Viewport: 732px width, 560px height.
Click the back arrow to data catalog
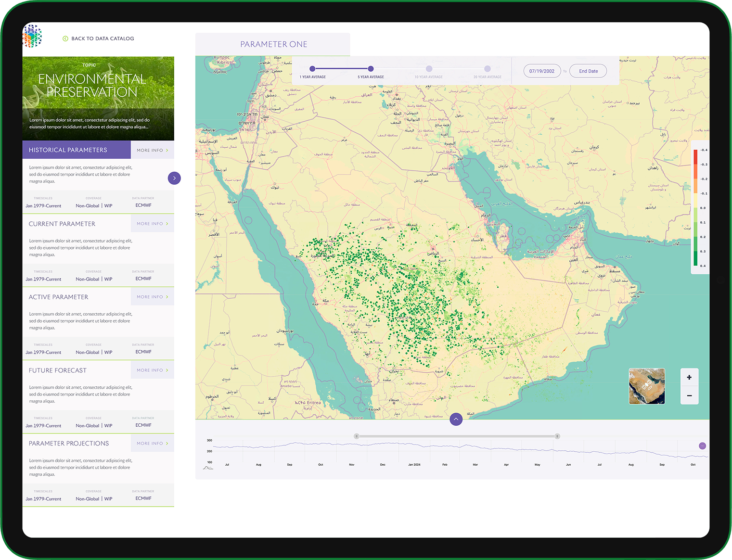pos(65,38)
